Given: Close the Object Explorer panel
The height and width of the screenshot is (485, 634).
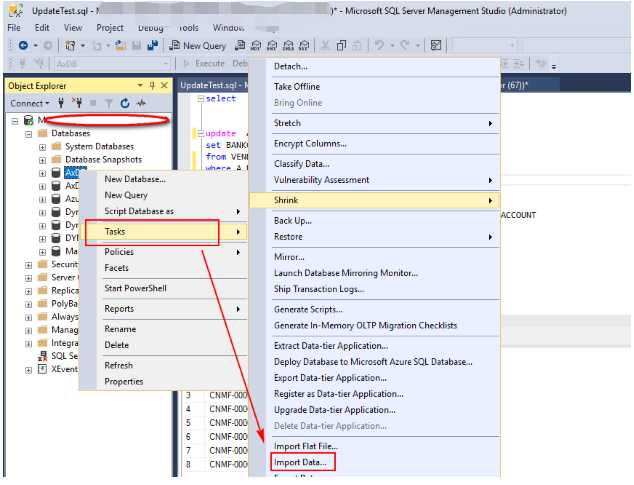Looking at the screenshot, I should coord(164,85).
